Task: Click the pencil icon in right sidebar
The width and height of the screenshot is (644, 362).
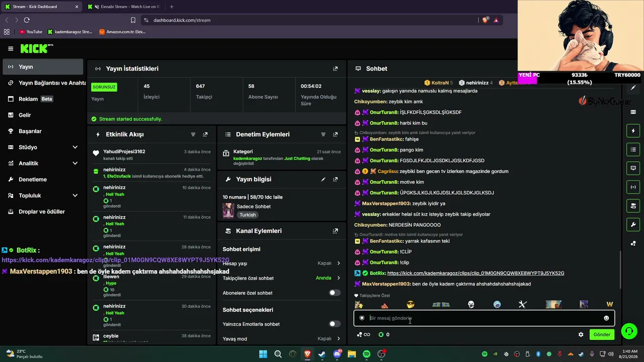Action: (633, 87)
